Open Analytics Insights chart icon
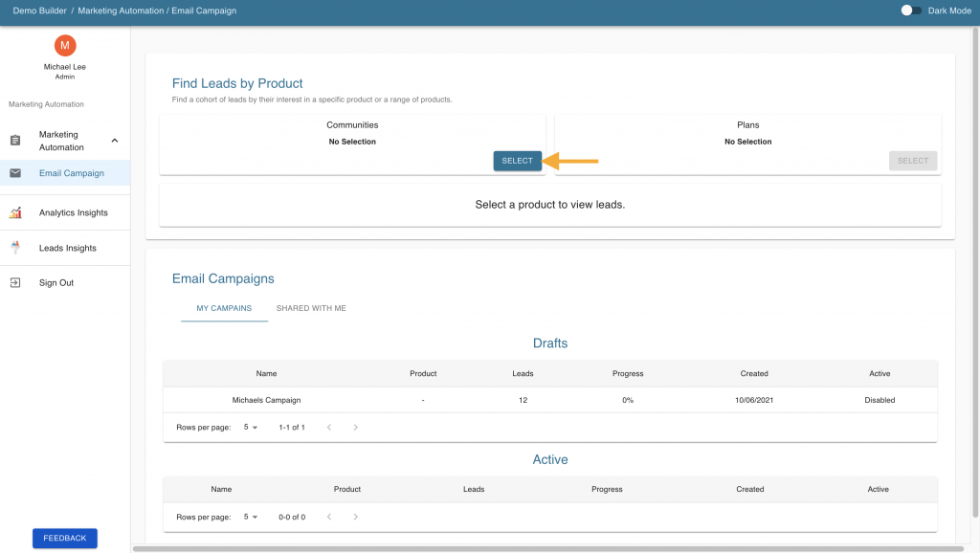The height and width of the screenshot is (553, 980). tap(15, 212)
